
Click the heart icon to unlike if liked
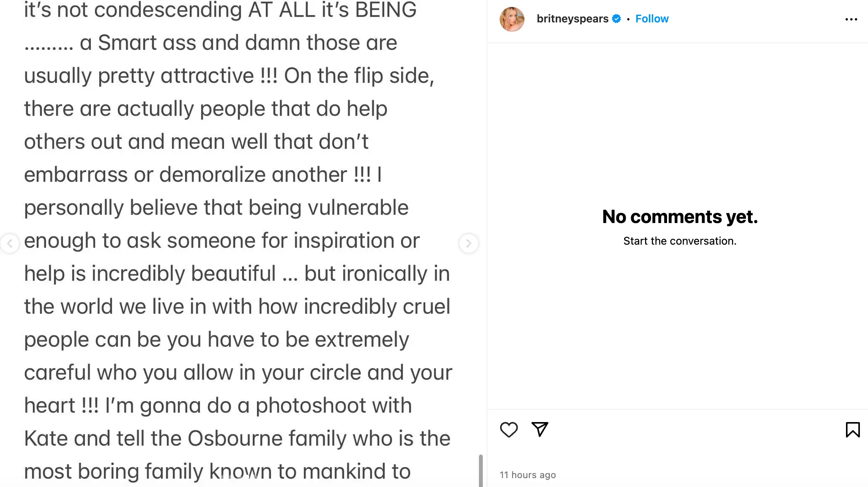click(x=509, y=429)
